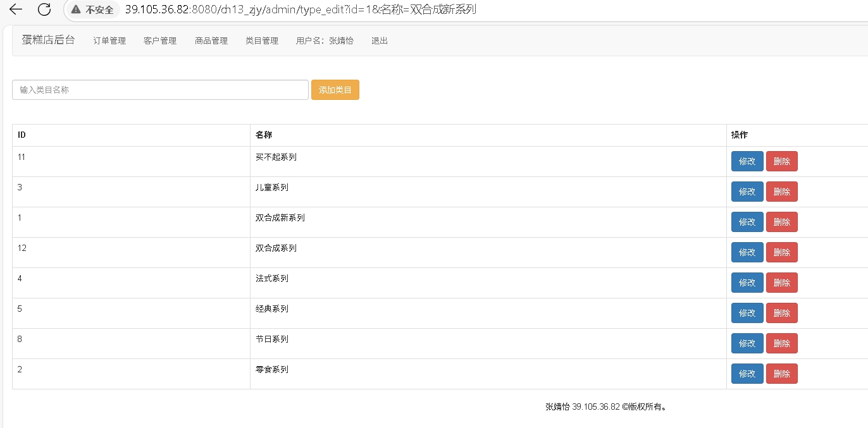Select 类目管理 in the top navbar

click(262, 40)
